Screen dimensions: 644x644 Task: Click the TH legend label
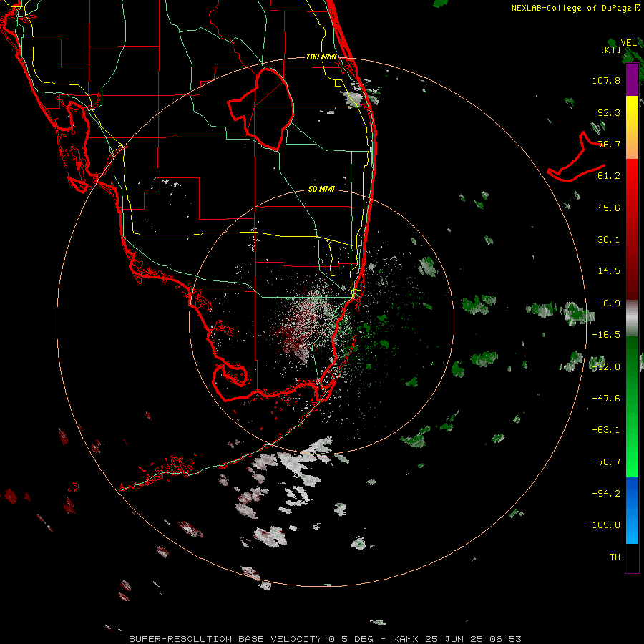click(x=615, y=557)
